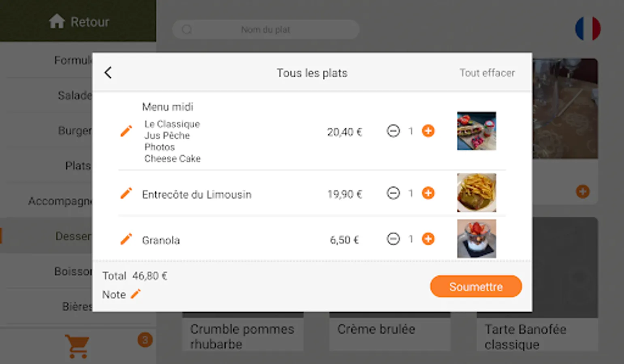Open Granola dessert thumbnail

click(476, 239)
